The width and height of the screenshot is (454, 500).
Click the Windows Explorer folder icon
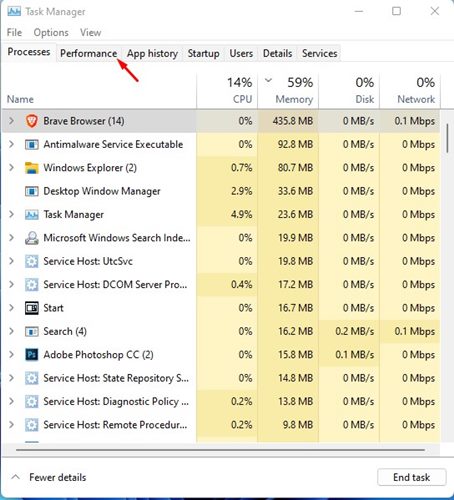click(32, 168)
